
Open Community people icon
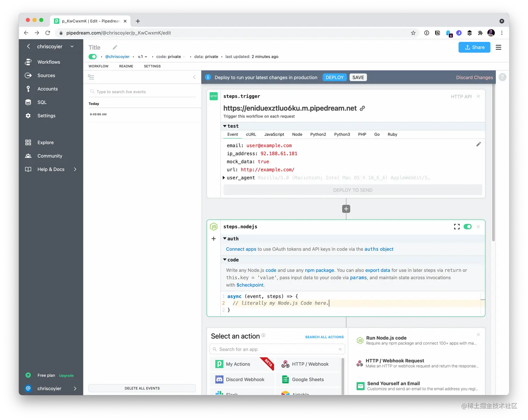(x=28, y=156)
